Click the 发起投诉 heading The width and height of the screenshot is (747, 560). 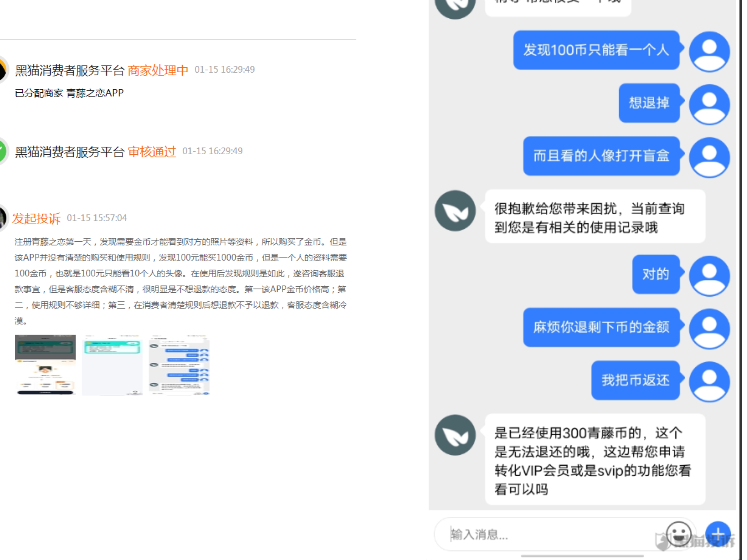click(x=36, y=218)
